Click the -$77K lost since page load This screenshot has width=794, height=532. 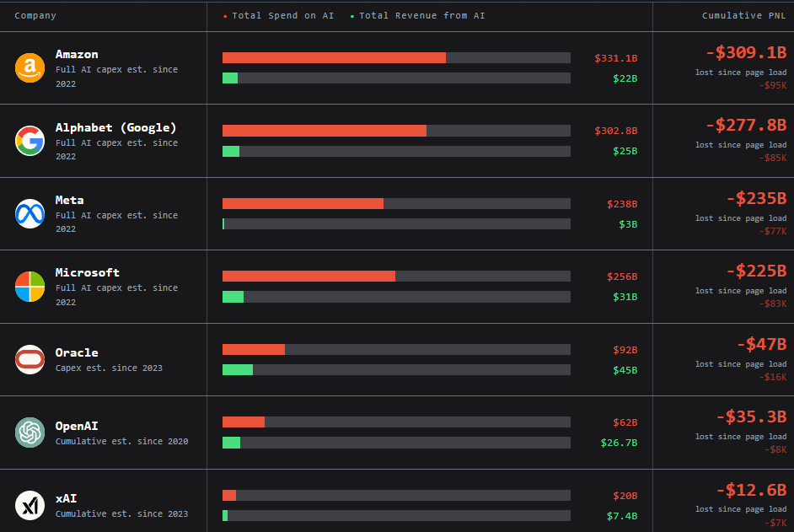tap(773, 232)
